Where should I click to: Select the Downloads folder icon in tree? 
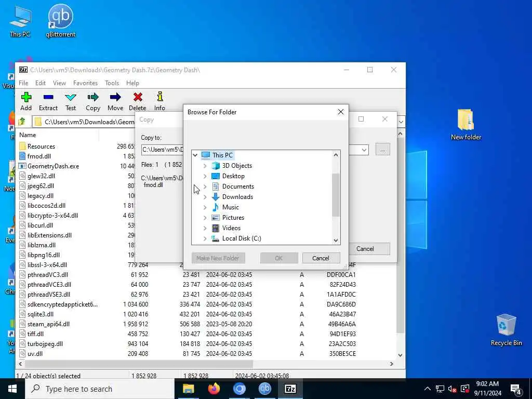(x=216, y=197)
